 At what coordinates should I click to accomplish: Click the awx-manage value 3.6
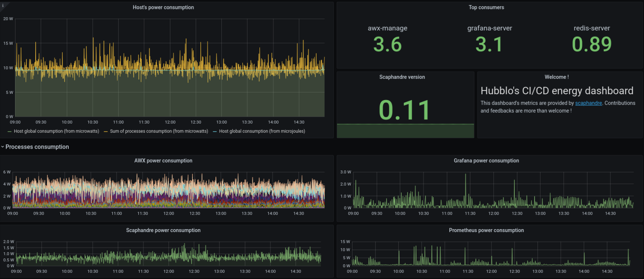coord(387,44)
